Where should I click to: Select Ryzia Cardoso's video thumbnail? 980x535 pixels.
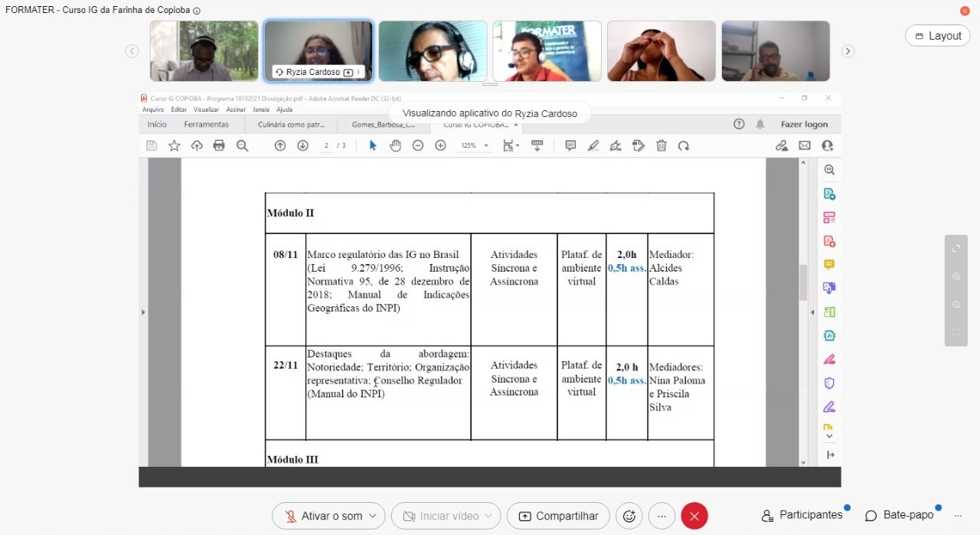coord(318,51)
